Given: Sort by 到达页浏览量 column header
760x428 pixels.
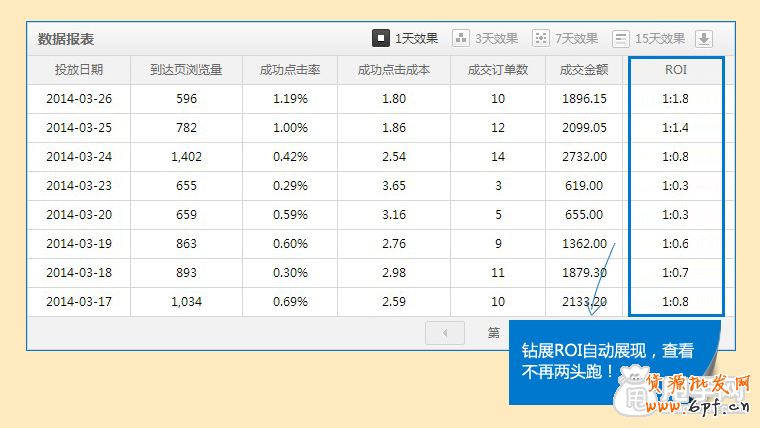Looking at the screenshot, I should click(x=186, y=70).
